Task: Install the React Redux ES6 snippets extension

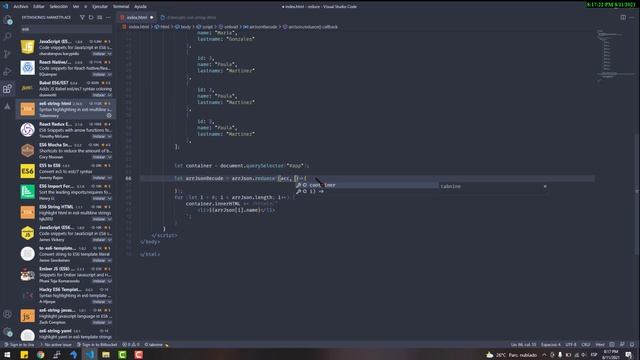Action: [x=99, y=136]
